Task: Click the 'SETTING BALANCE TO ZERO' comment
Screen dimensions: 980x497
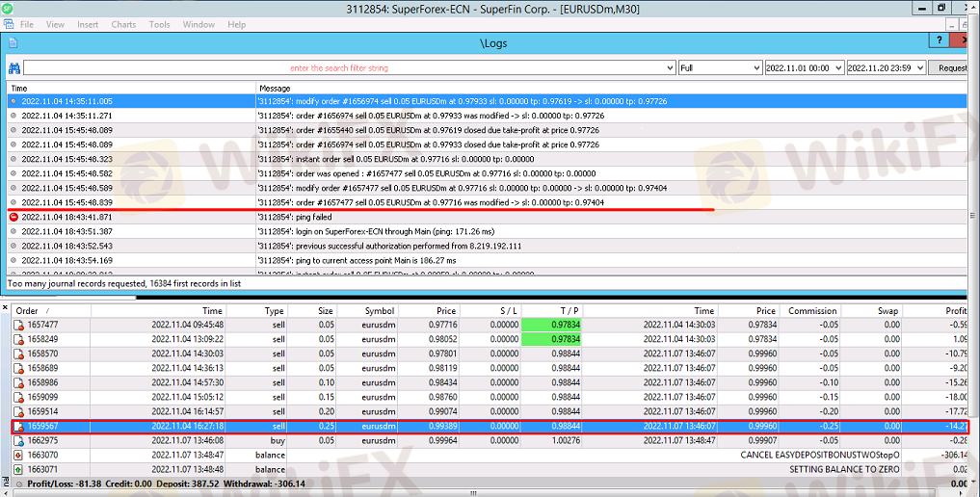Action: coord(844,469)
